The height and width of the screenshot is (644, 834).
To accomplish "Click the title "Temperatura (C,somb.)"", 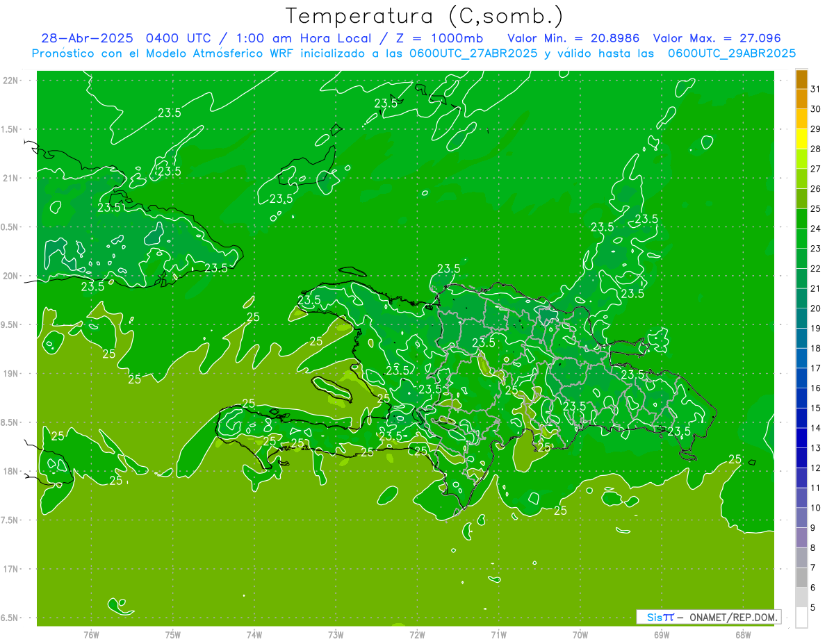I will (x=424, y=16).
